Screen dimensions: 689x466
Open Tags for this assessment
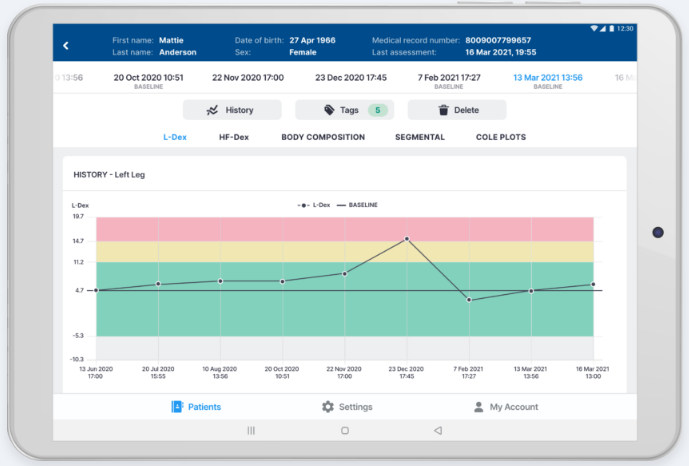click(343, 110)
